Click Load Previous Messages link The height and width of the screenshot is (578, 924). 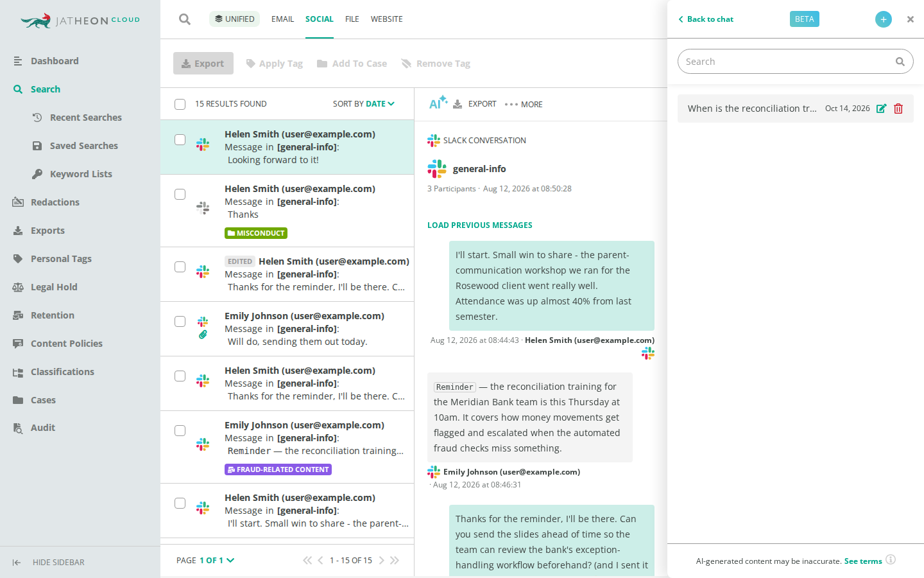(480, 225)
